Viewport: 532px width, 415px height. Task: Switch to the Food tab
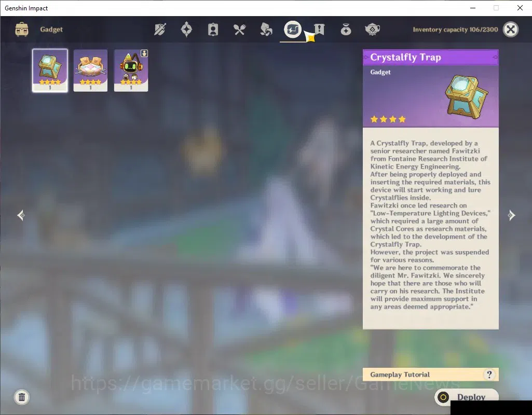[240, 30]
